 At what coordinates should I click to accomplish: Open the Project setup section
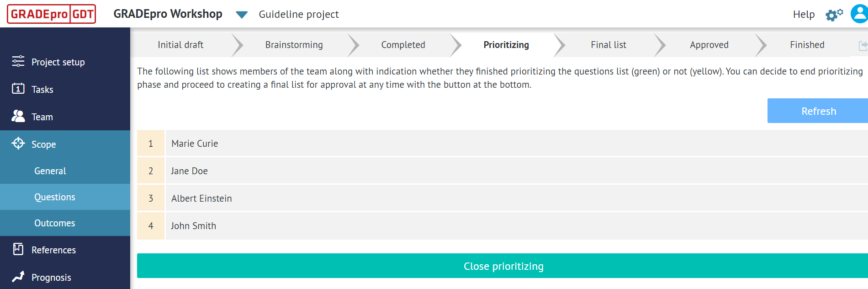click(58, 62)
